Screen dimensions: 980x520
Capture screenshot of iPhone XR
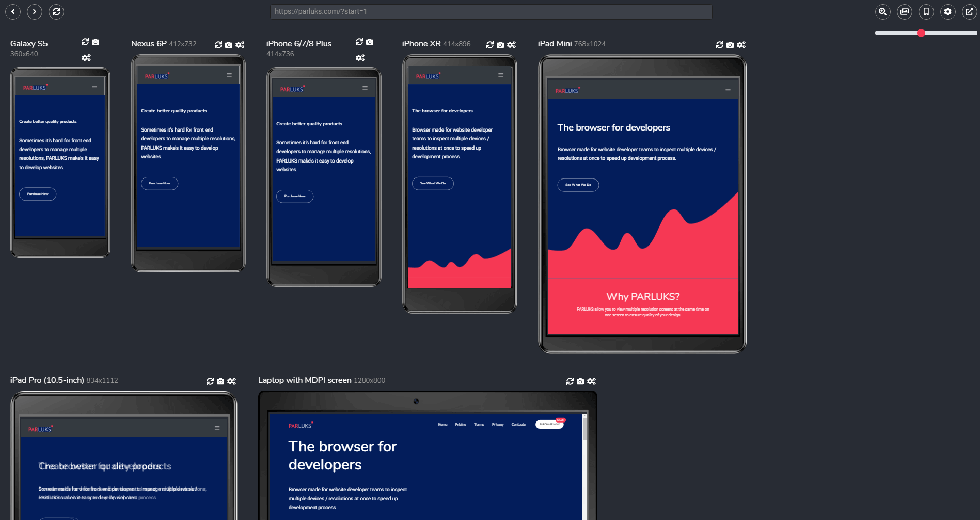click(x=500, y=45)
